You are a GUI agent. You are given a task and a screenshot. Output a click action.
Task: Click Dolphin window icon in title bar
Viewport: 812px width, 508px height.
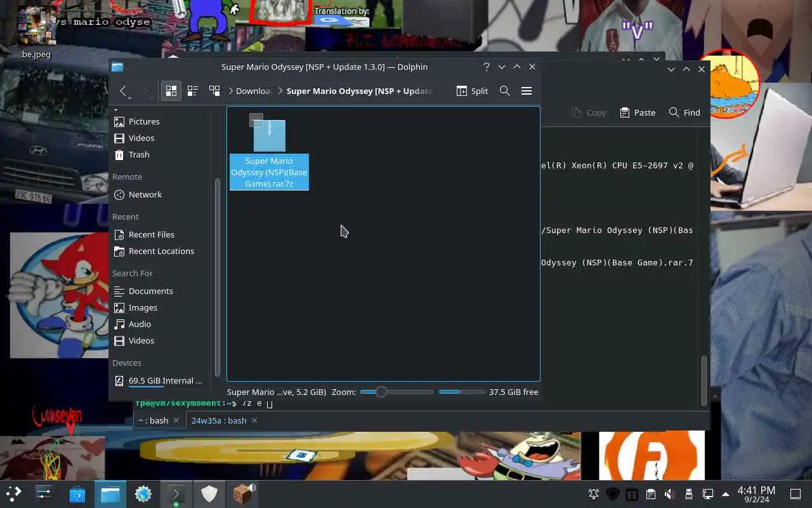(117, 67)
